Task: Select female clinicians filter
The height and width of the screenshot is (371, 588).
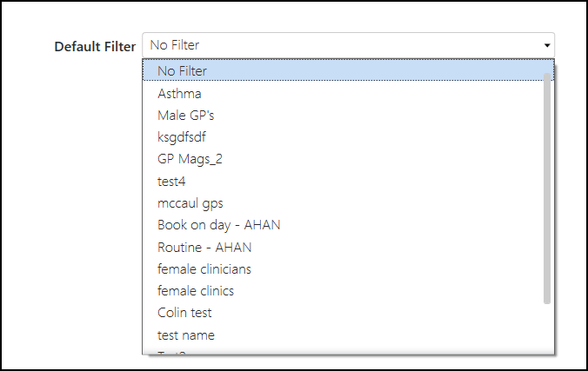Action: coord(204,268)
